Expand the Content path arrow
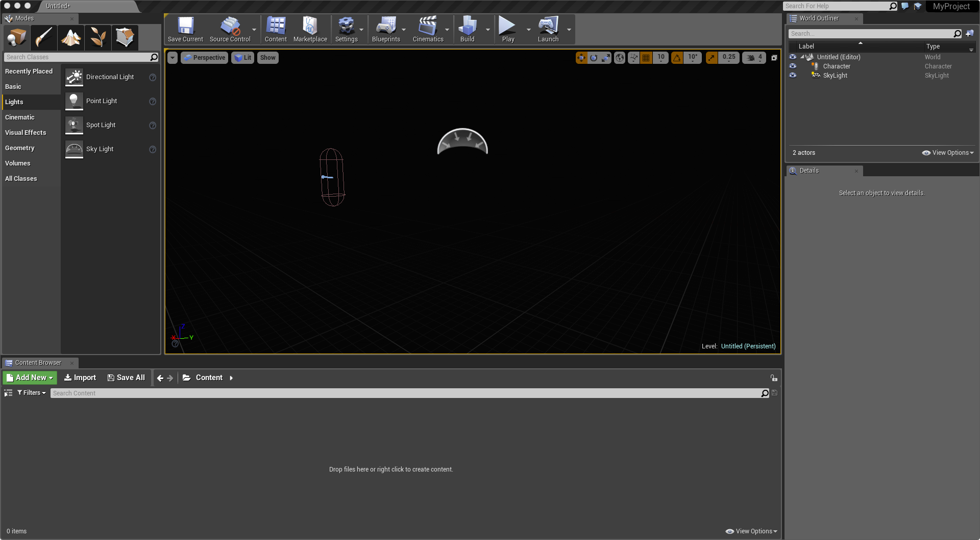The height and width of the screenshot is (540, 980). (x=231, y=378)
